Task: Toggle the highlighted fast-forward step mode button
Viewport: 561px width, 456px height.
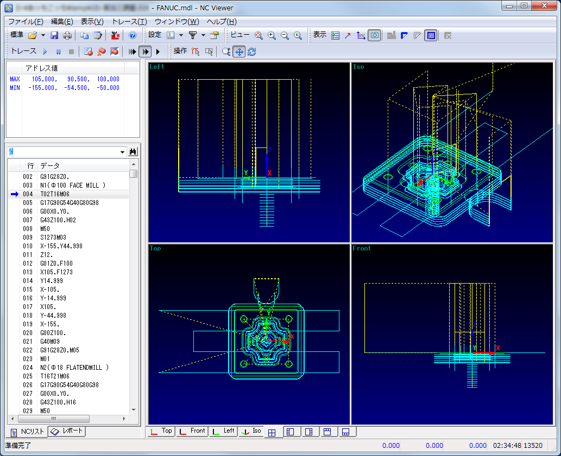Action: [x=145, y=52]
